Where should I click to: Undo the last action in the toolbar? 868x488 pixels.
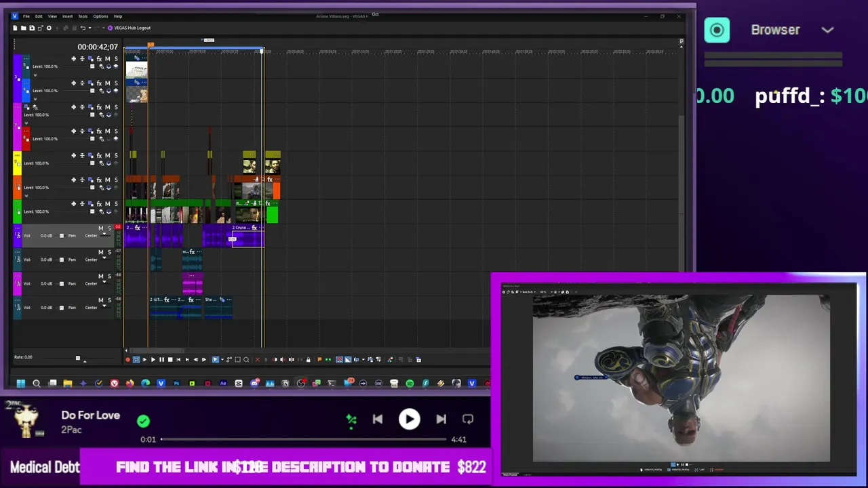tap(83, 28)
